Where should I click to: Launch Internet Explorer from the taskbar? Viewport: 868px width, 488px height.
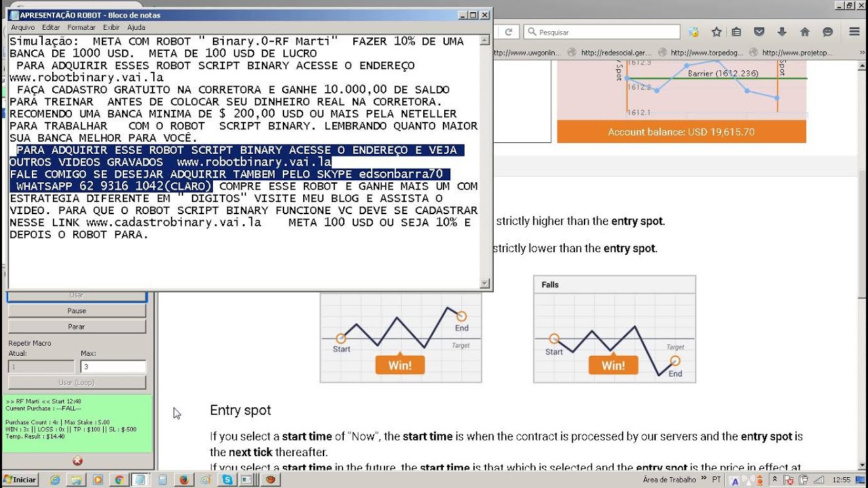point(55,479)
